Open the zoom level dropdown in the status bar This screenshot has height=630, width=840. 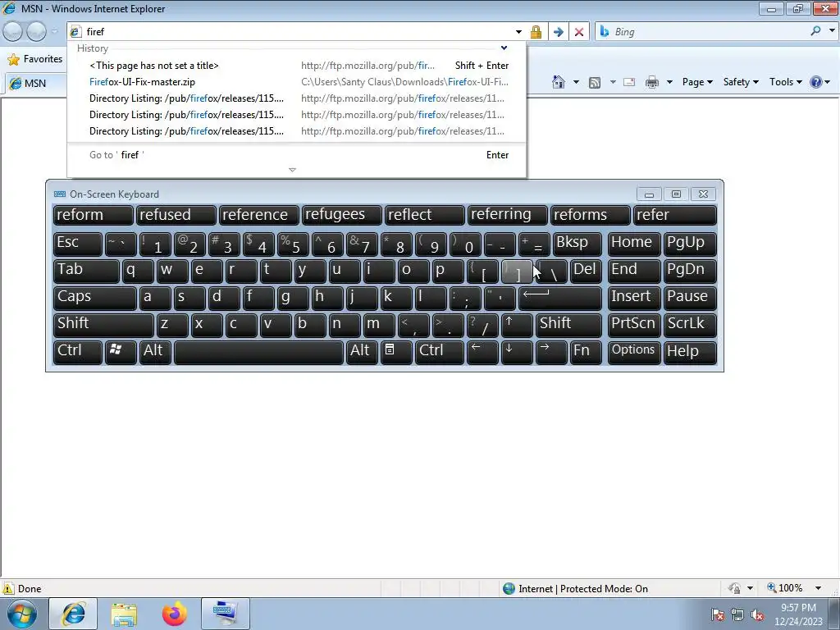click(818, 588)
